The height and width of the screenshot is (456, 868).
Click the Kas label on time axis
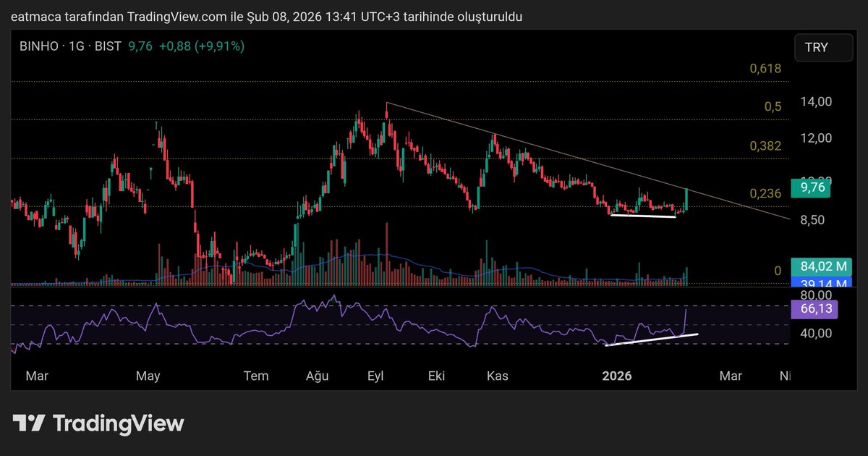[498, 376]
